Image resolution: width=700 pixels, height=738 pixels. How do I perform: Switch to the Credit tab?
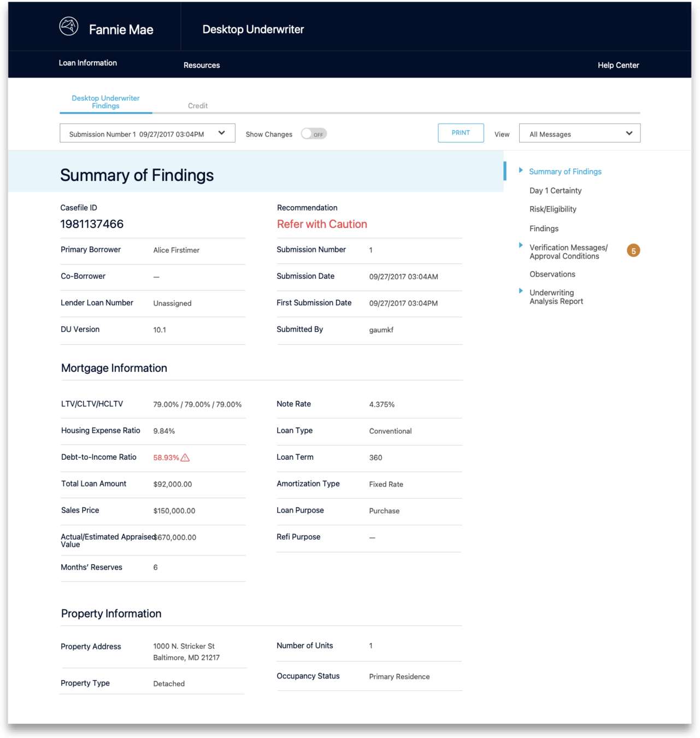tap(198, 106)
